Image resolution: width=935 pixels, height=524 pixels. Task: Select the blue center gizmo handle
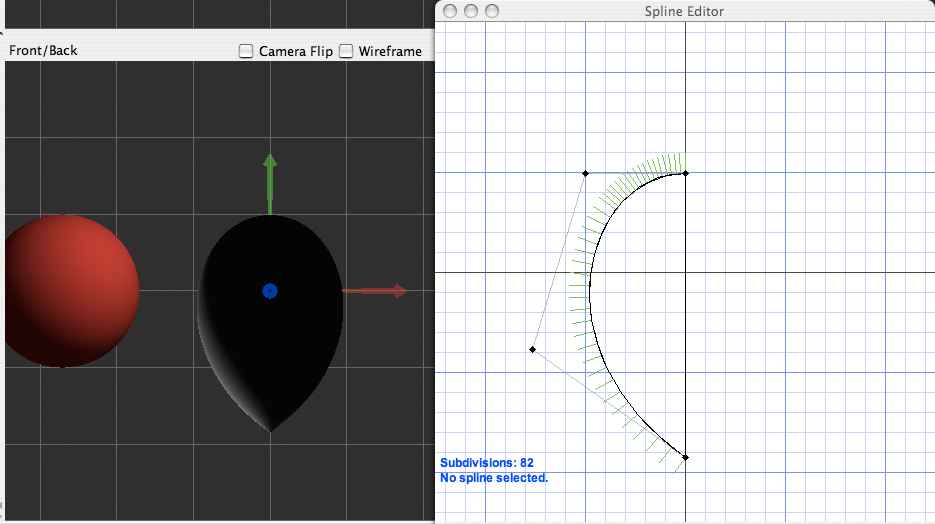(269, 291)
